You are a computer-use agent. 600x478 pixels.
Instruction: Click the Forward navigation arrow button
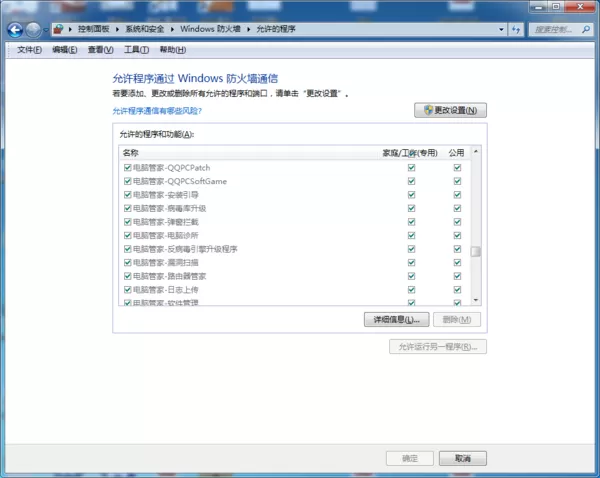pyautogui.click(x=33, y=30)
